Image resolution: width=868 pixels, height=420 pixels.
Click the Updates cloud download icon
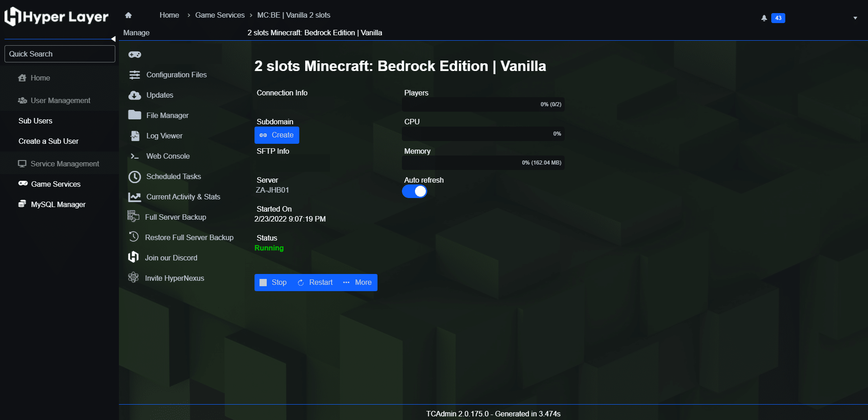click(x=135, y=95)
